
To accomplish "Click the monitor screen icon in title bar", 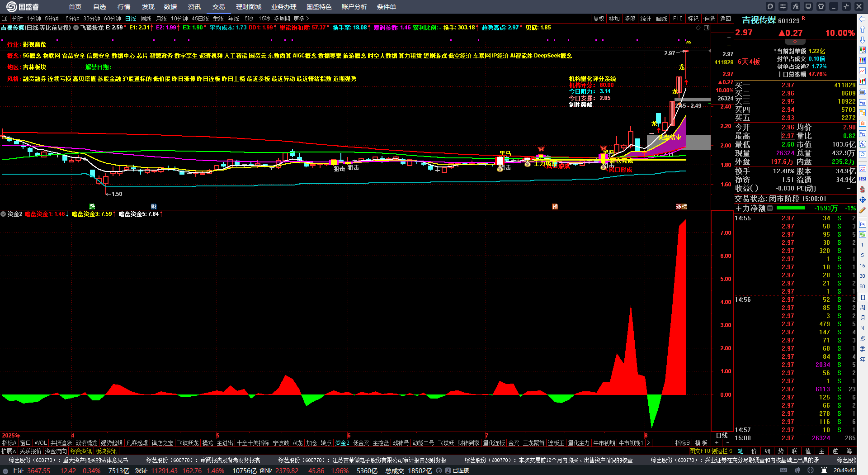I will [808, 6].
